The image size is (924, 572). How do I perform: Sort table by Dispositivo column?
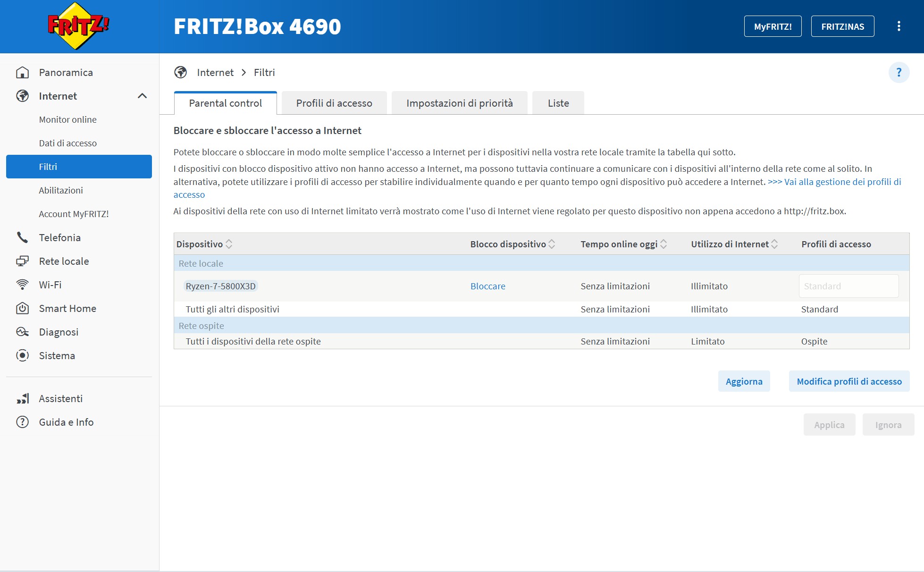[229, 244]
